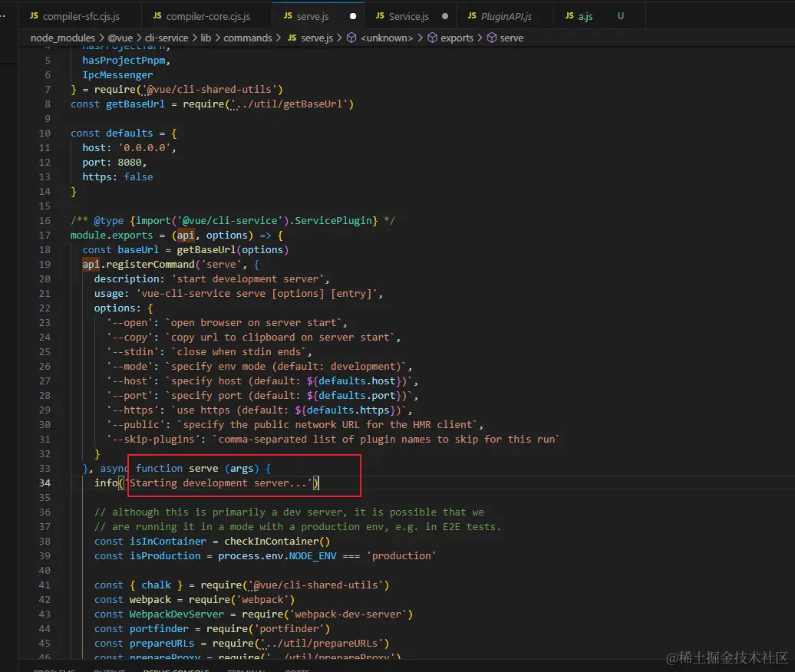The height and width of the screenshot is (672, 795).
Task: Open the exports breadcrumb symbol
Action: [457, 38]
